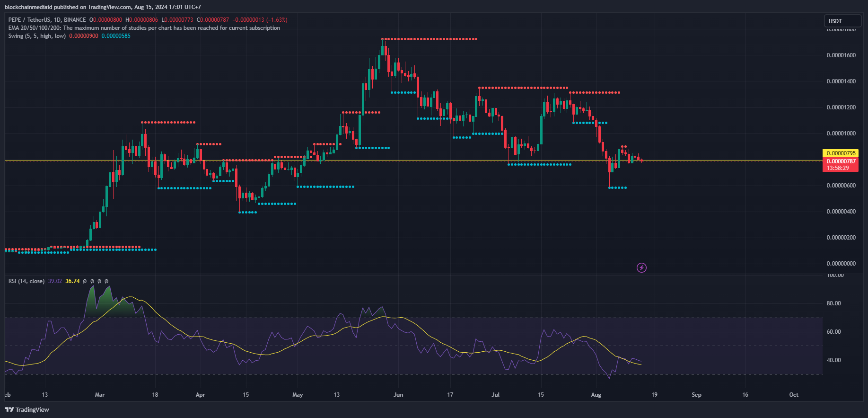This screenshot has height=418, width=868.
Task: Click the Jul label on time axis
Action: (495, 395)
